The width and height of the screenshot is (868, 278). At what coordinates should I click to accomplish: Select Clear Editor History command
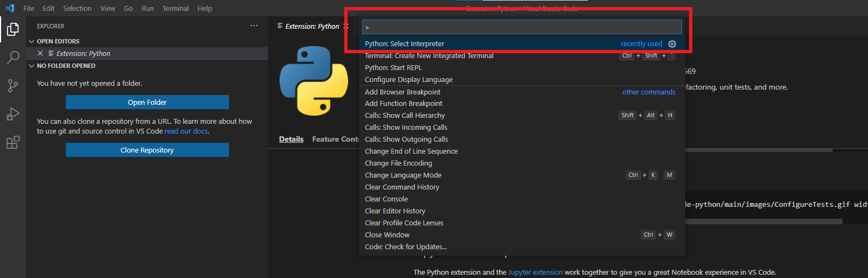[x=522, y=211]
